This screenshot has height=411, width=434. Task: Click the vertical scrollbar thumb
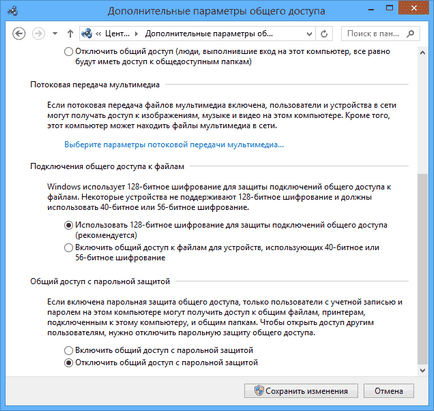422,269
